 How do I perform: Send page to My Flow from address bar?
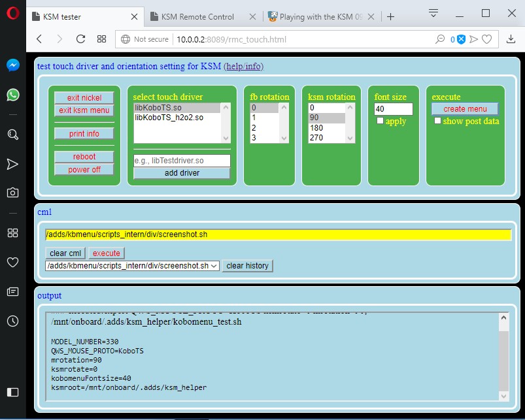[x=473, y=39]
